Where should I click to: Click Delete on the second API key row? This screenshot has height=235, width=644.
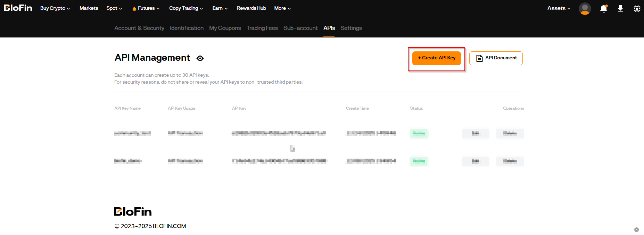[x=510, y=161]
